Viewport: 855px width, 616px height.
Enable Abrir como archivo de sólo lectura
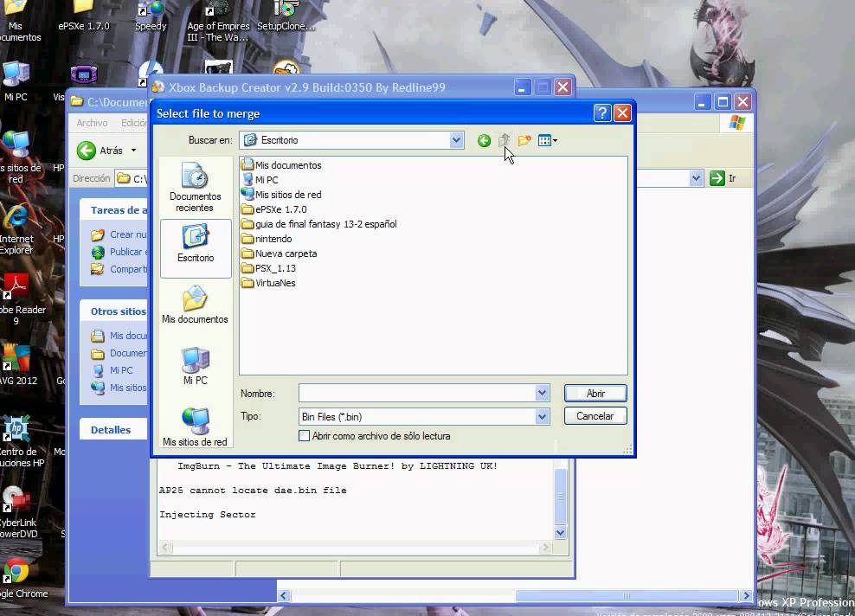pos(305,435)
